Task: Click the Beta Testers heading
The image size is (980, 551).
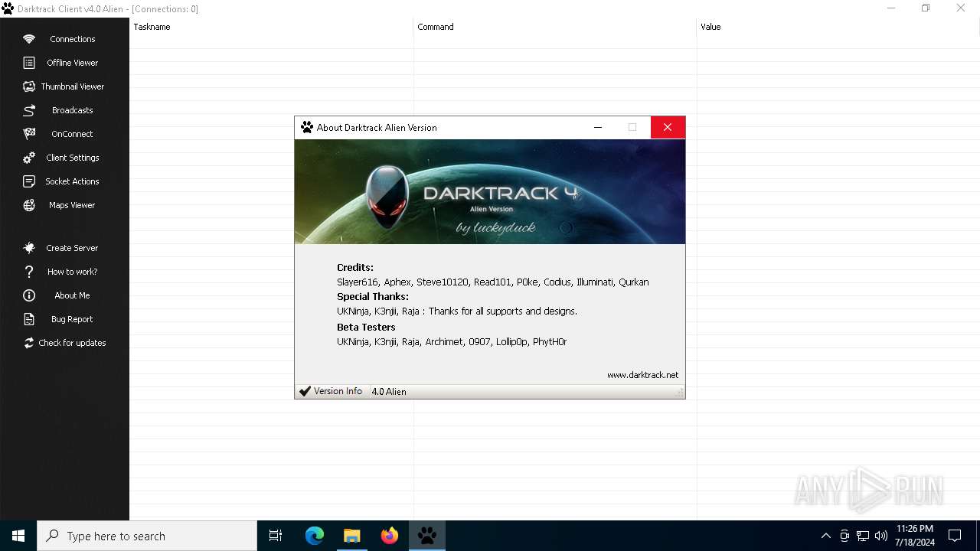Action: click(x=366, y=327)
